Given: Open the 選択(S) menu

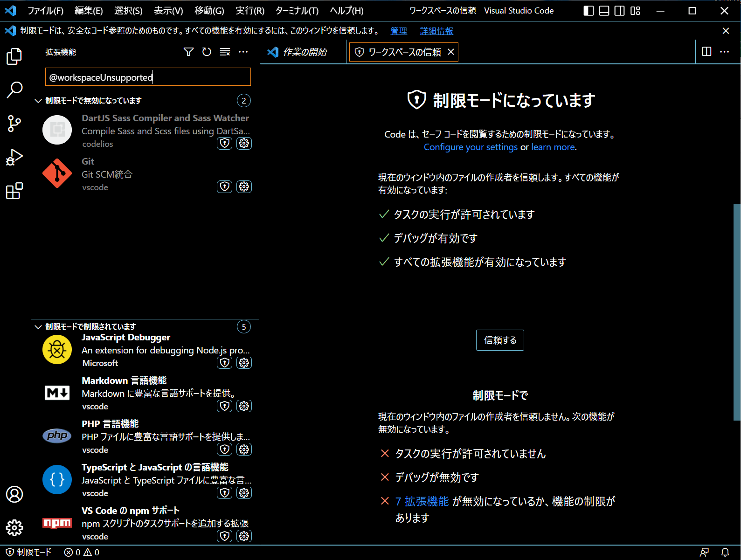Looking at the screenshot, I should [x=128, y=11].
